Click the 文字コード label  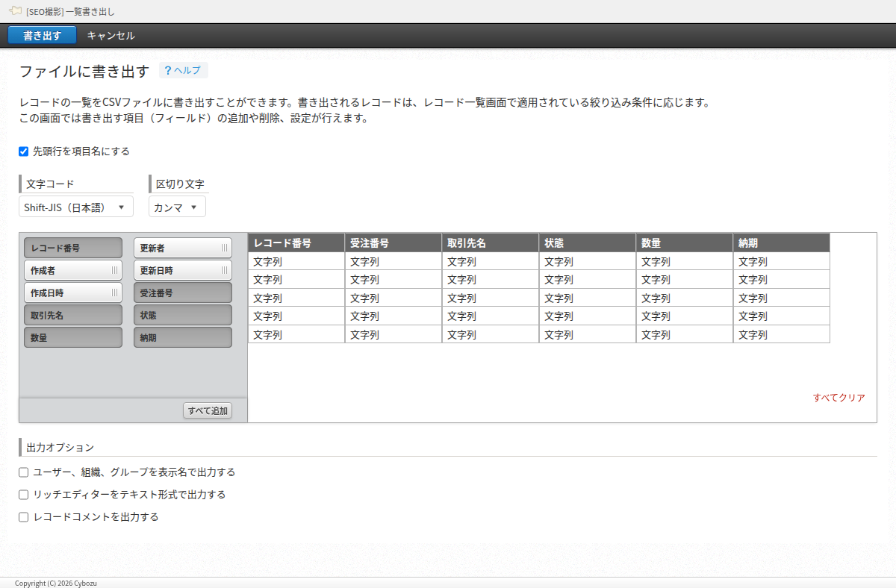50,184
